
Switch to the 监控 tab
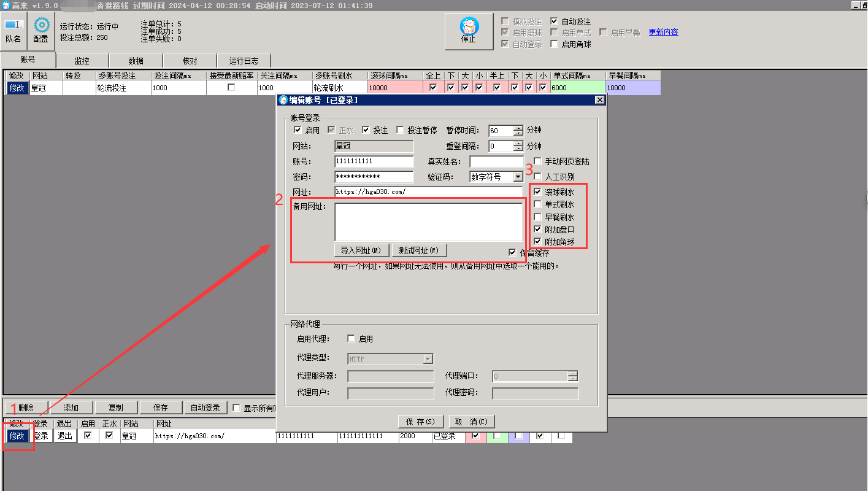tap(82, 61)
